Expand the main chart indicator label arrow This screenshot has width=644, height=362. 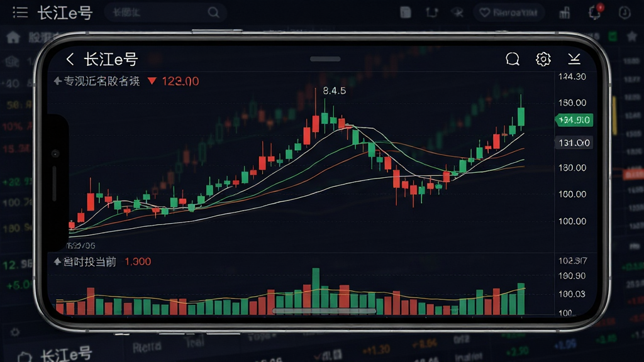coord(57,81)
